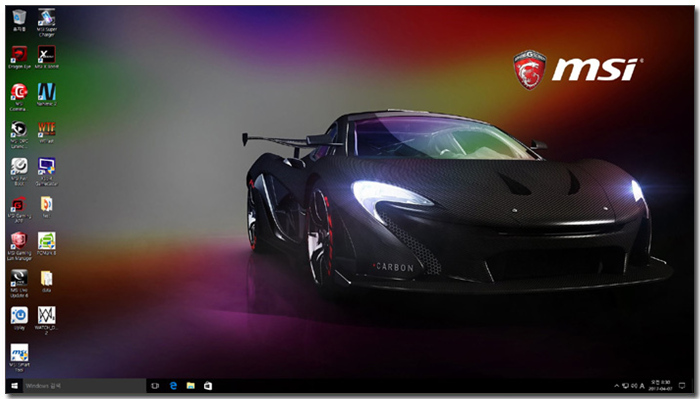Launch Microsoft Edge from the taskbar

click(x=173, y=386)
